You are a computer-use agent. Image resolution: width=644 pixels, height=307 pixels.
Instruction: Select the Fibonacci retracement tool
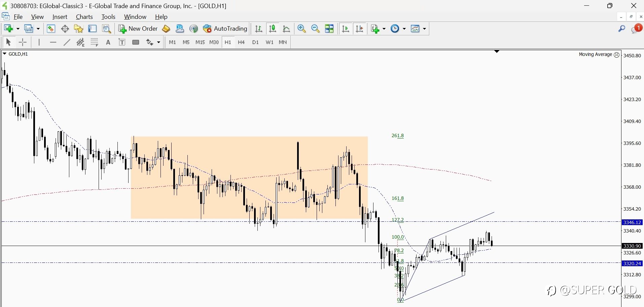click(x=94, y=42)
